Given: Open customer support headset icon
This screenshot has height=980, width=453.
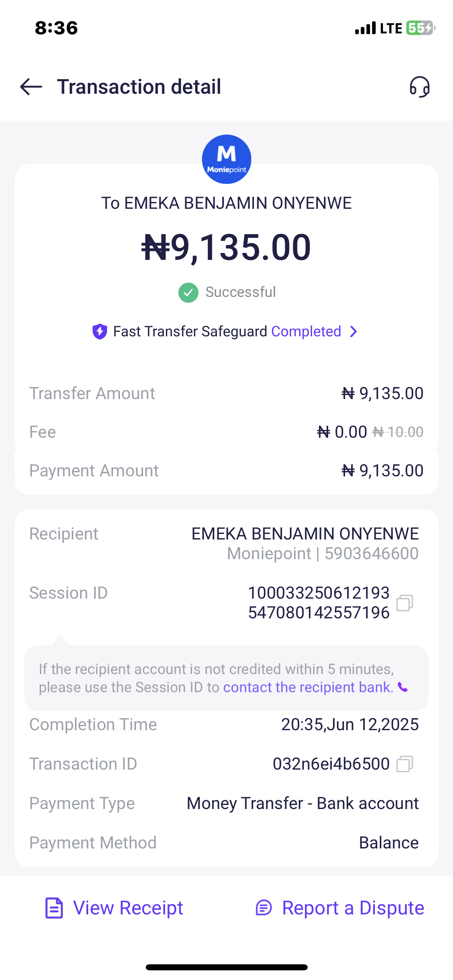Looking at the screenshot, I should pyautogui.click(x=420, y=87).
